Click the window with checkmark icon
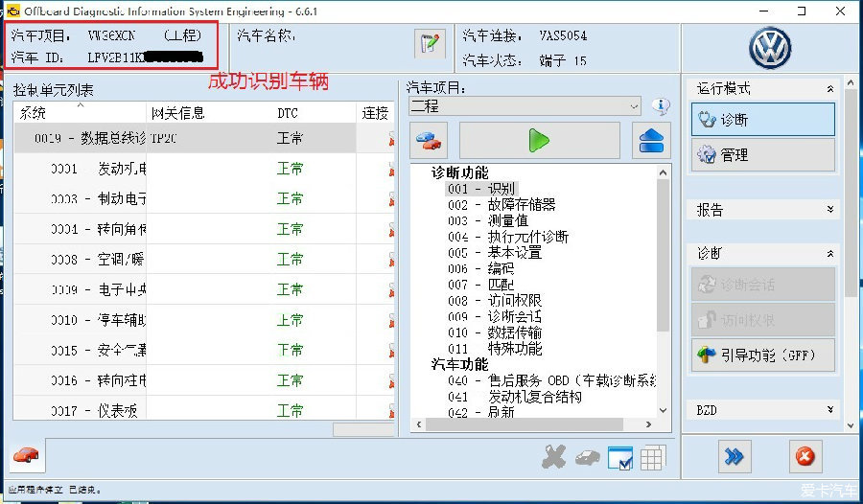The image size is (863, 504). (620, 458)
